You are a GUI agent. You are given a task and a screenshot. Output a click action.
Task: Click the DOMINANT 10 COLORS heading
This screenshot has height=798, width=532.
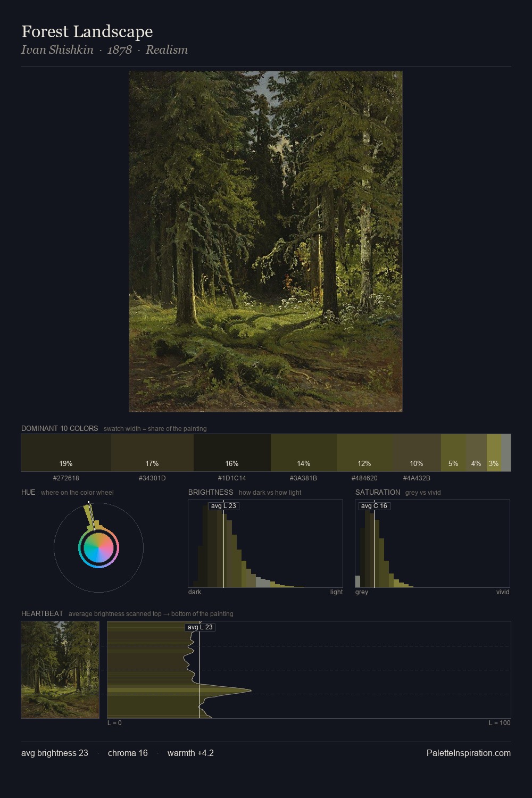pyautogui.click(x=60, y=428)
